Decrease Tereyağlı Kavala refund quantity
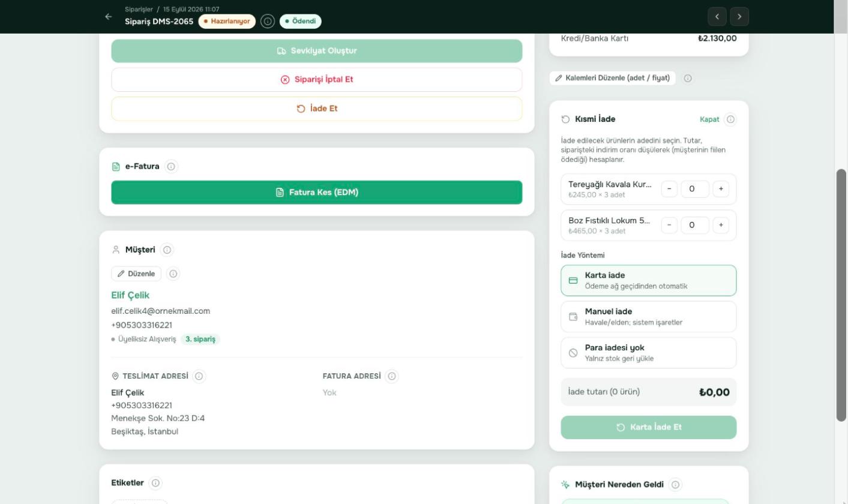This screenshot has height=504, width=848. (x=670, y=189)
